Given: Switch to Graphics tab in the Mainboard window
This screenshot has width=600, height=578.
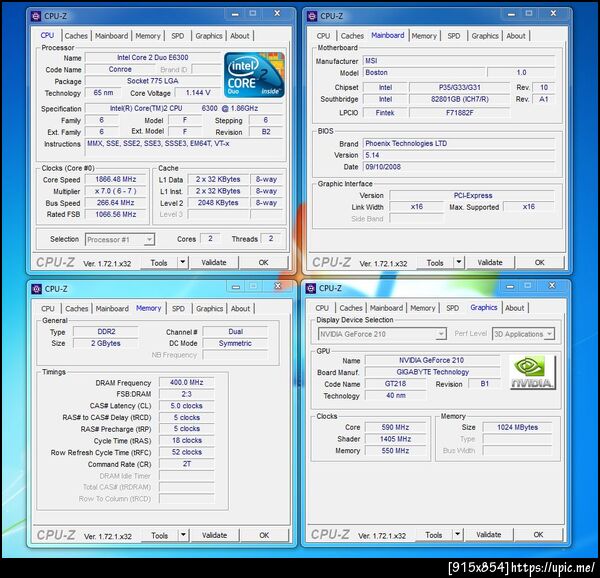Looking at the screenshot, I should click(x=485, y=36).
